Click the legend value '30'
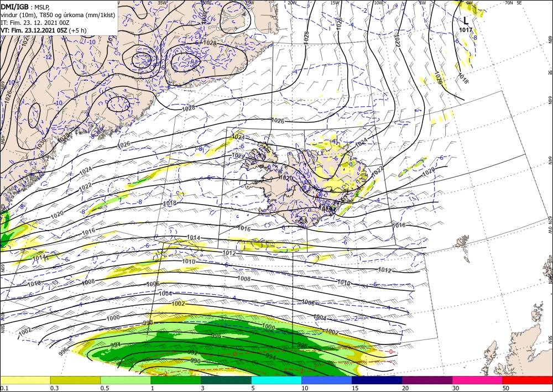This screenshot has width=553, height=392. tap(456, 388)
